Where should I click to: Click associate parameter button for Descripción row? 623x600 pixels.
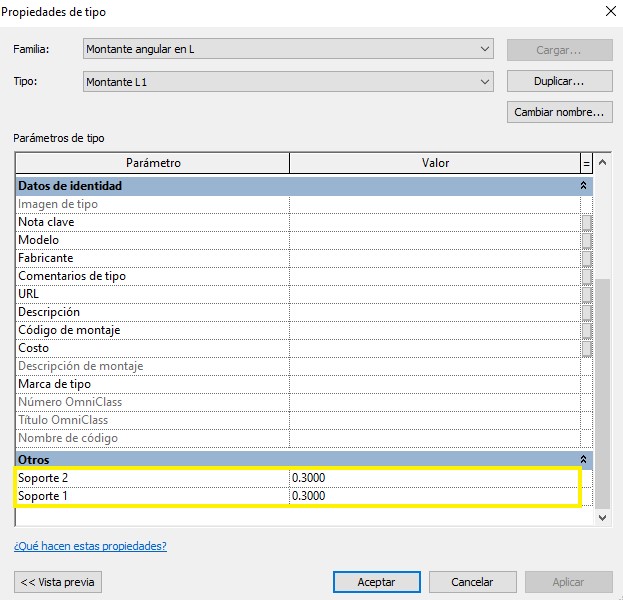[587, 312]
